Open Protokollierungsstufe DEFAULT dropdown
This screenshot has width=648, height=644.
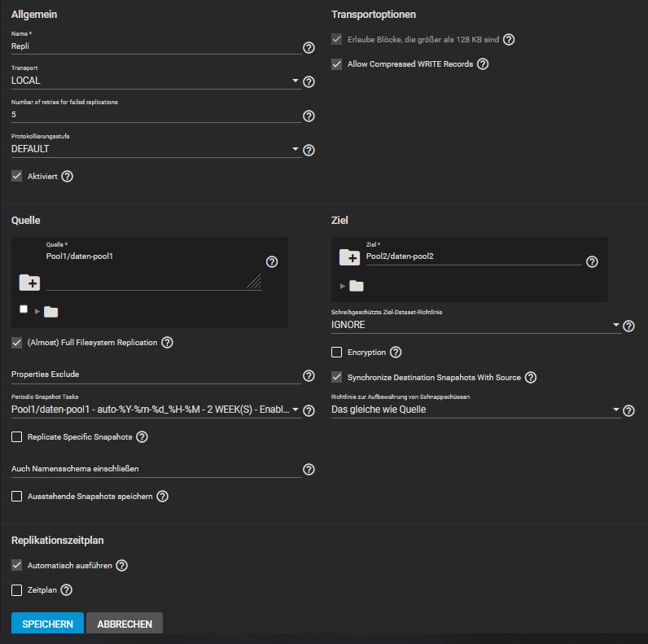[x=155, y=149]
